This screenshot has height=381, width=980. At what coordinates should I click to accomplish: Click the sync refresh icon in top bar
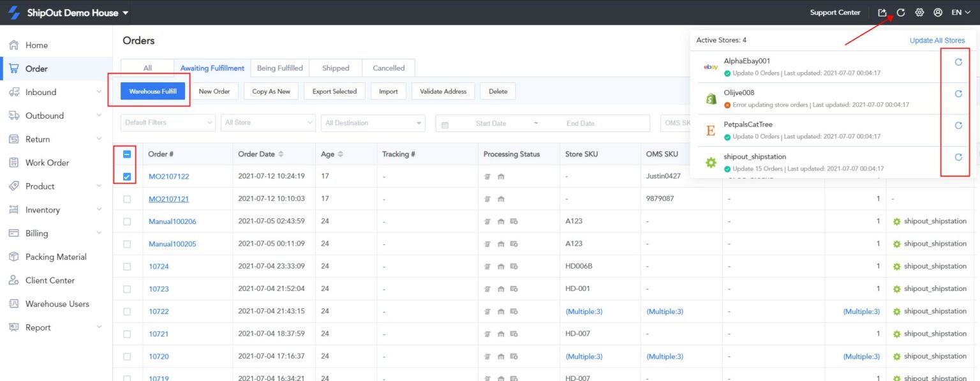tap(901, 12)
